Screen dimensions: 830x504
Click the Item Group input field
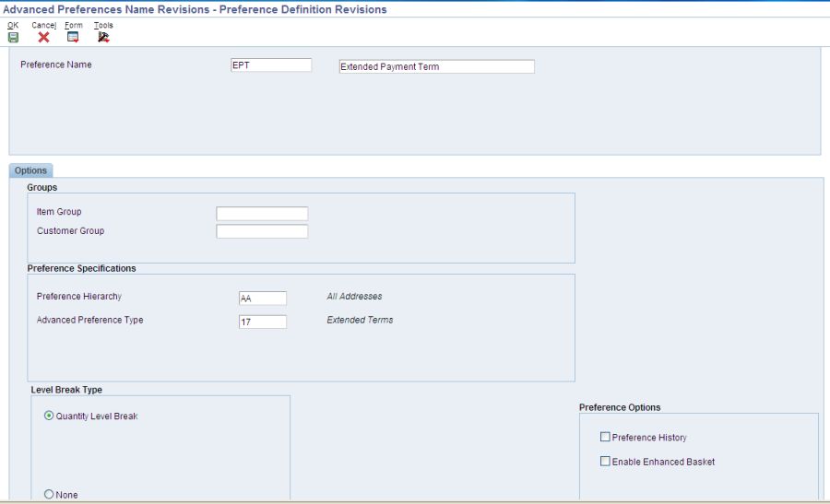[262, 214]
